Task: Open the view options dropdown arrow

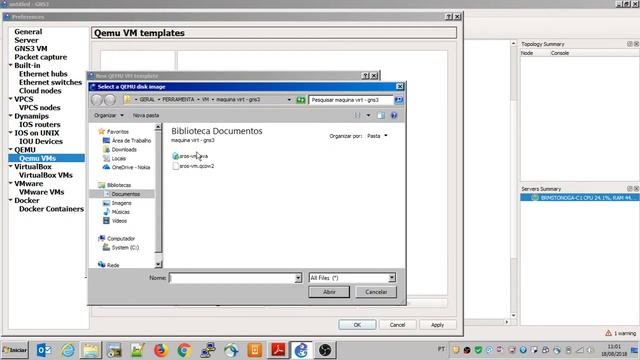Action: point(368,116)
